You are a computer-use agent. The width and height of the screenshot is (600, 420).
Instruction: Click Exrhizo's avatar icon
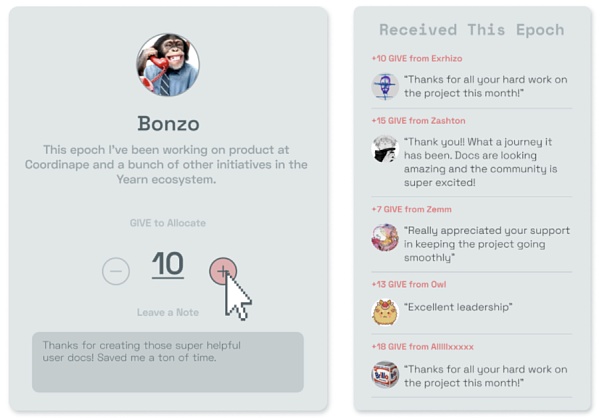(x=385, y=86)
